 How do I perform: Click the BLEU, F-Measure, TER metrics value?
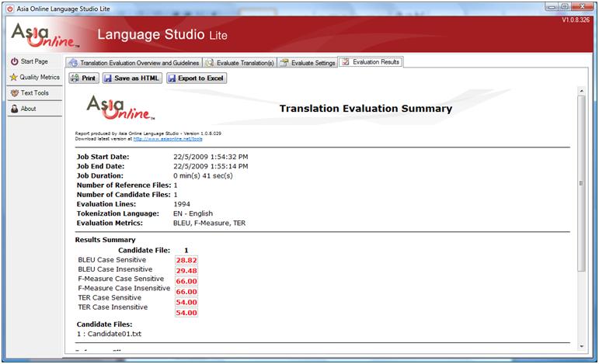pyautogui.click(x=209, y=224)
